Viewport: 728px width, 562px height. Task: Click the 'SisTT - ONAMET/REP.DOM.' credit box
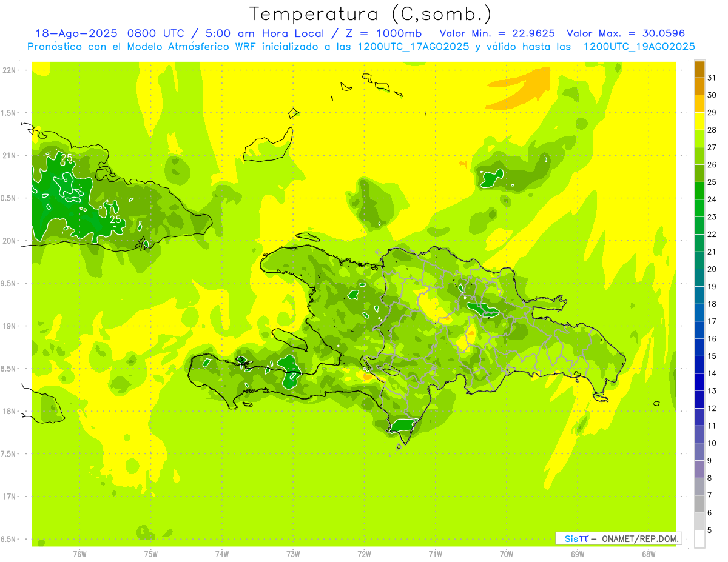coord(619,538)
